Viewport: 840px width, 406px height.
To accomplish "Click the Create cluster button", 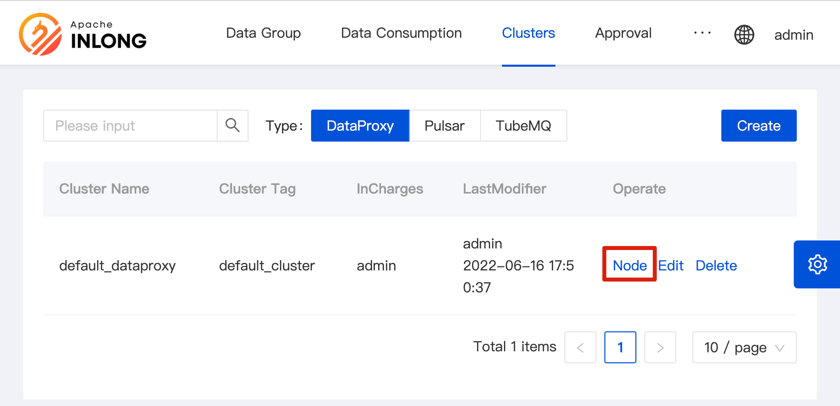I will coord(758,126).
